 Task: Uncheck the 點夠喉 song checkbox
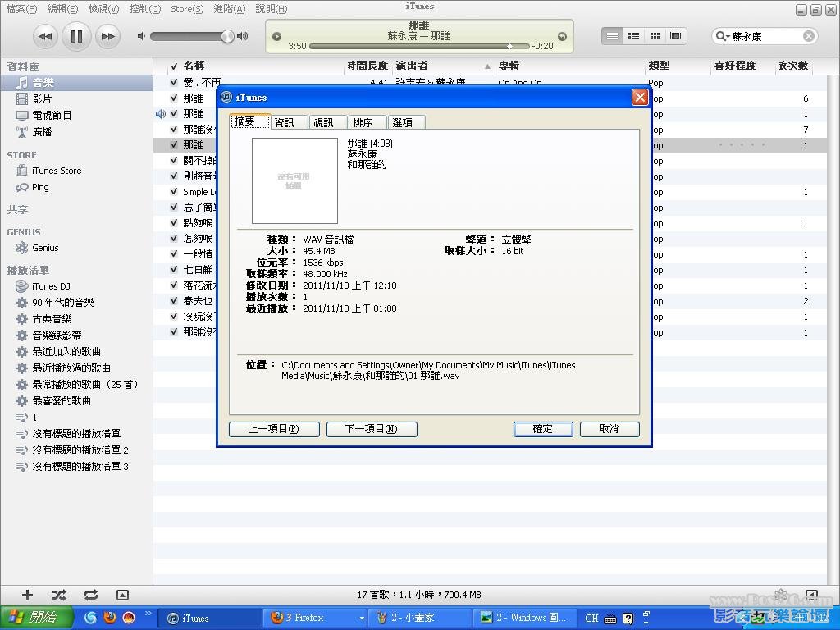(174, 223)
